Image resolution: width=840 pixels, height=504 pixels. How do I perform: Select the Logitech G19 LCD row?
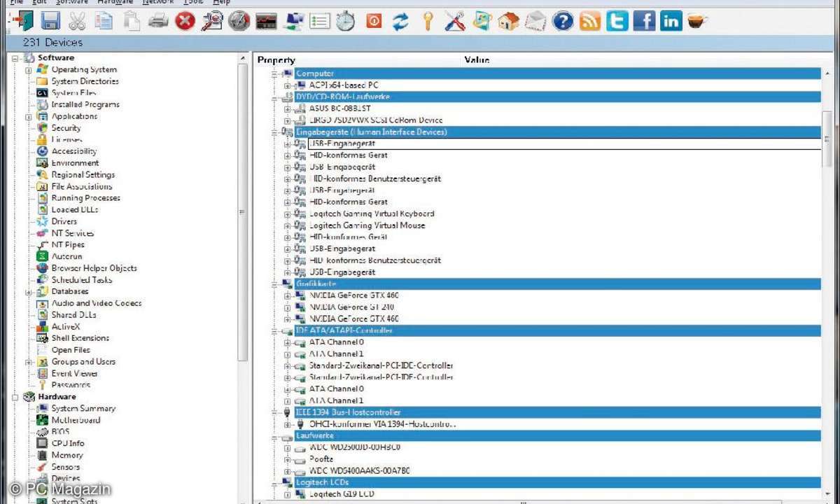(342, 494)
